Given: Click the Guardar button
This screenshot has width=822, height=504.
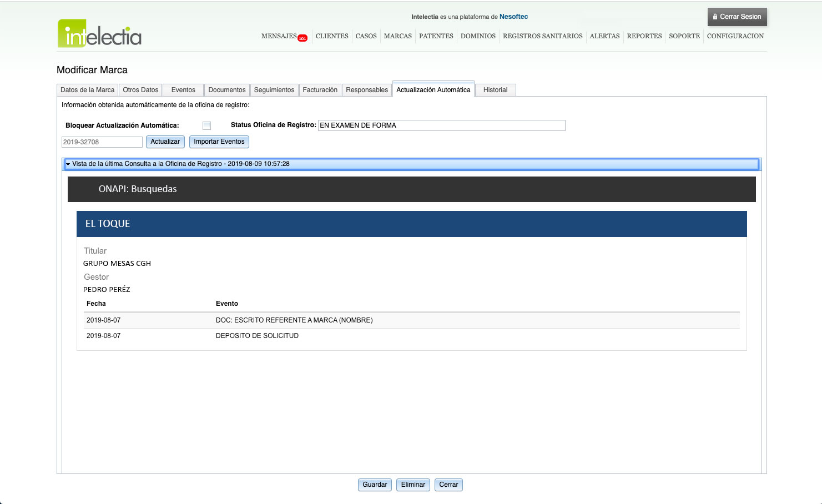Looking at the screenshot, I should point(375,485).
